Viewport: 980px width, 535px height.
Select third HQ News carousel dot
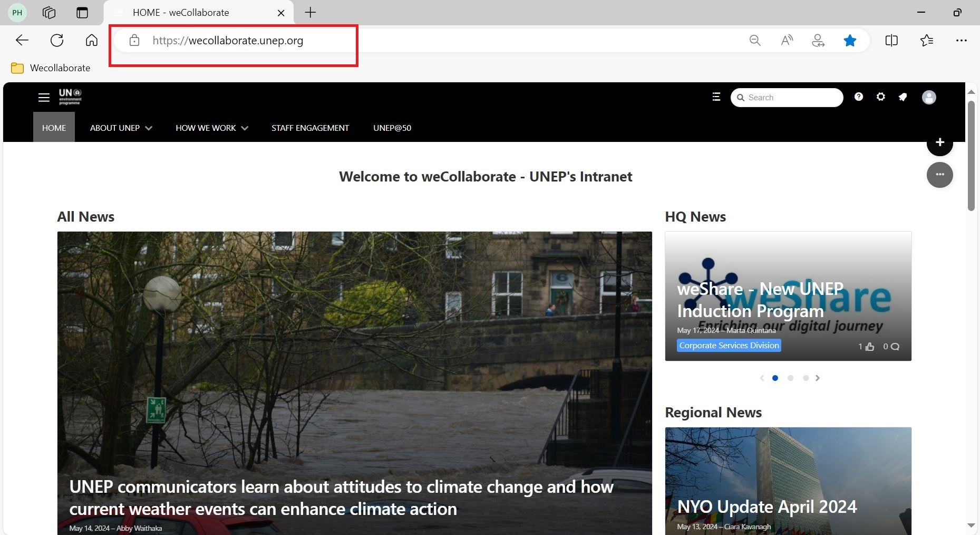806,378
